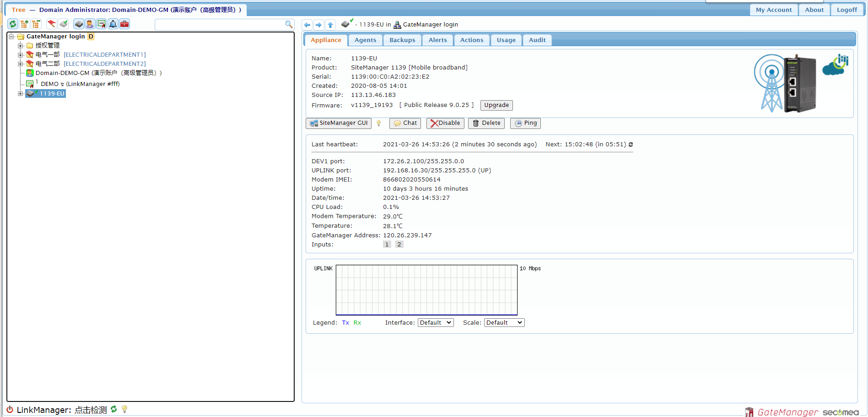Switch to the Appliance tab
The image size is (868, 417).
pos(326,40)
